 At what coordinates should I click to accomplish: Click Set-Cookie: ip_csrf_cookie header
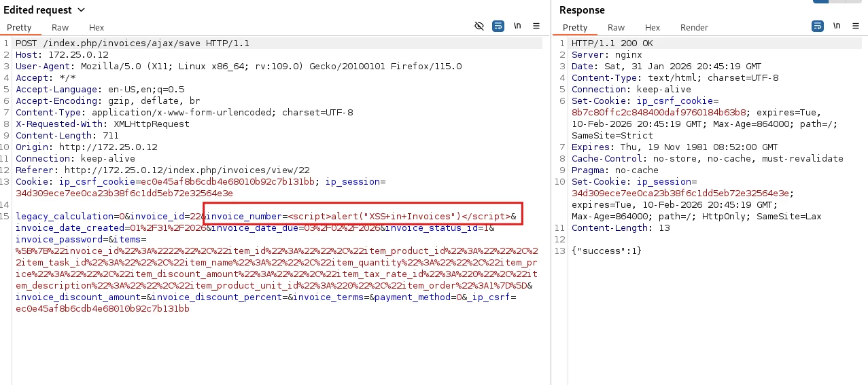[705, 118]
